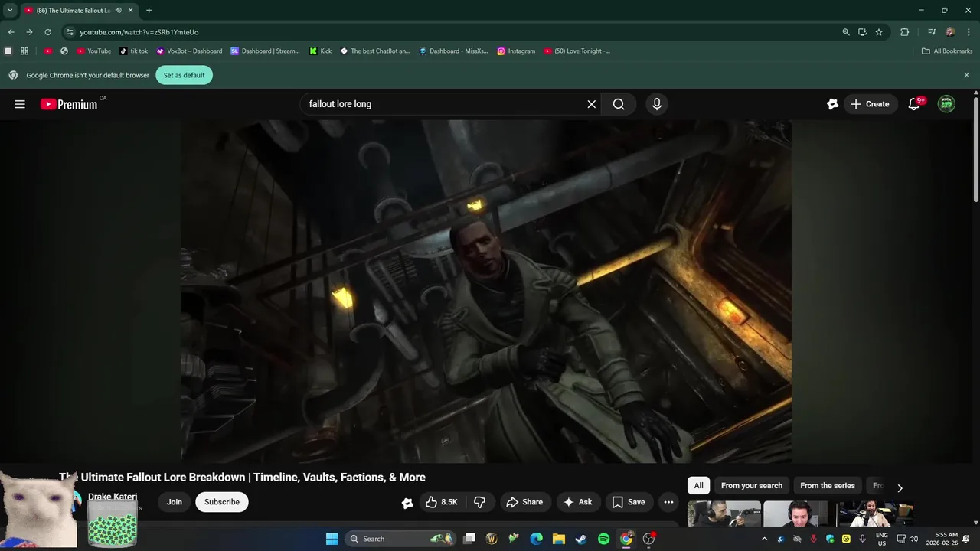
Task: Open the ENG US language switcher
Action: point(882,539)
